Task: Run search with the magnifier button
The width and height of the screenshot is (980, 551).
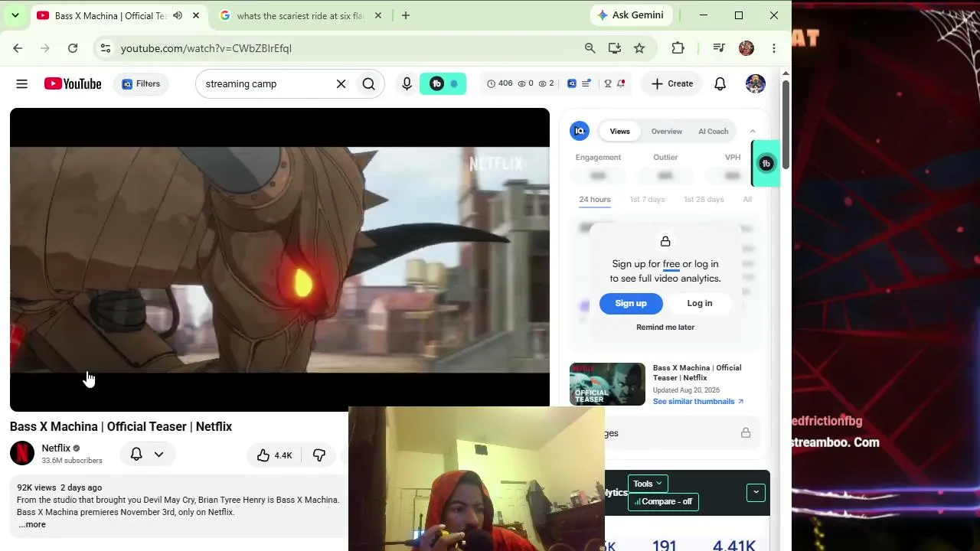Action: coord(369,84)
